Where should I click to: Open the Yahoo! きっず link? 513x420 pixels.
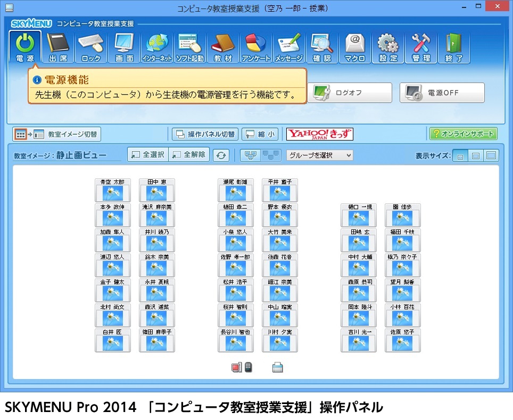[320, 134]
